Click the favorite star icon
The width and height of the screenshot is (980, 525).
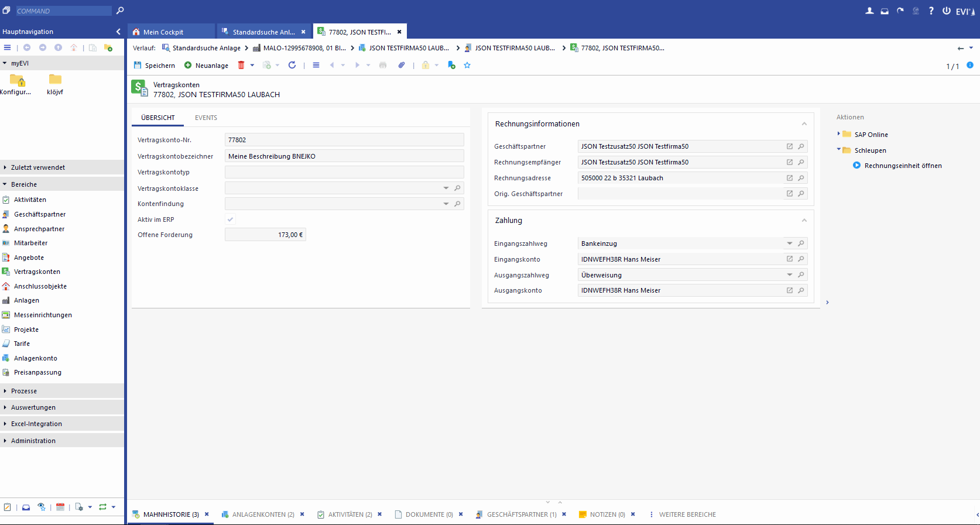tap(467, 66)
